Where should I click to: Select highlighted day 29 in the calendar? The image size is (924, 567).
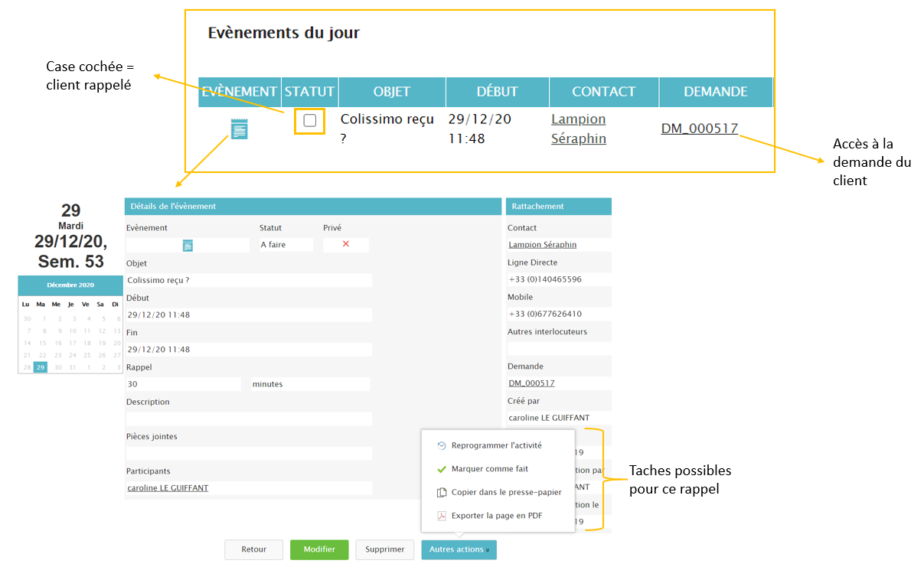(x=41, y=367)
